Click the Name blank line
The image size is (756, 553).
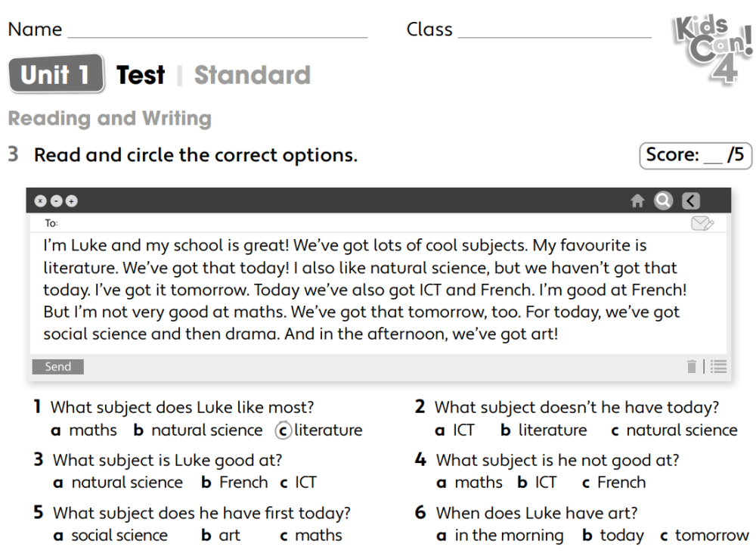pos(217,32)
